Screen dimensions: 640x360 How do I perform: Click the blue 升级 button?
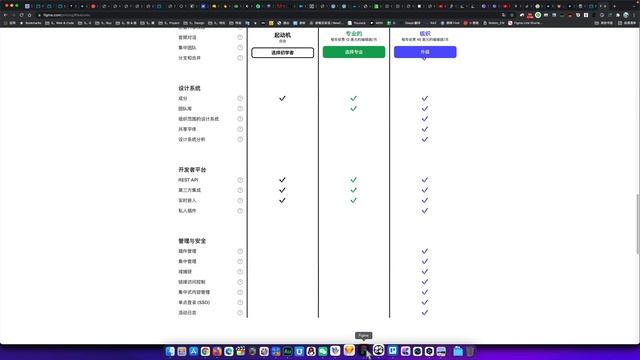click(425, 52)
